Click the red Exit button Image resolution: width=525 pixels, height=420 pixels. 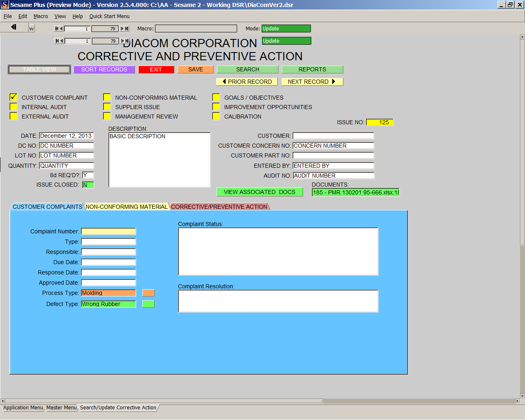156,70
